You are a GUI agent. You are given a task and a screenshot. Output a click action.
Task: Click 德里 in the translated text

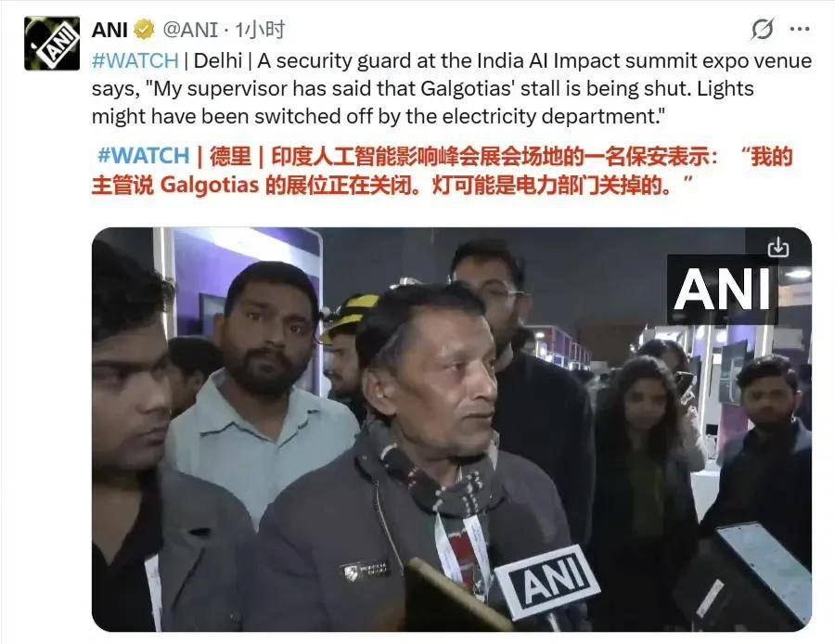click(x=230, y=156)
